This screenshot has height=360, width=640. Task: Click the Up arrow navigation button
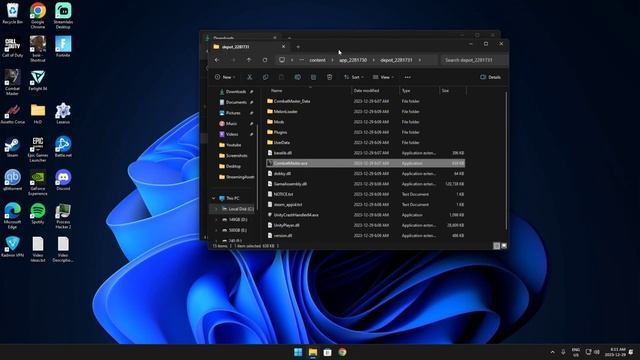click(249, 60)
